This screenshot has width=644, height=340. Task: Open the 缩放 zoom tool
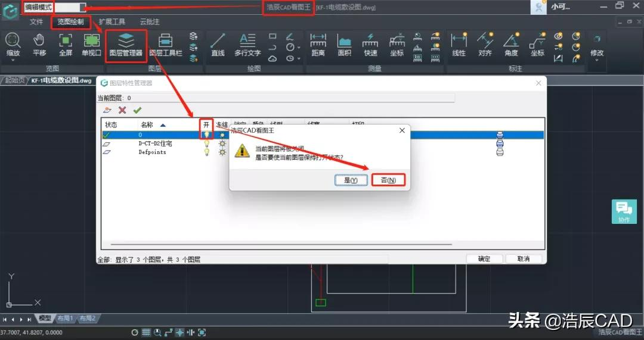(13, 44)
